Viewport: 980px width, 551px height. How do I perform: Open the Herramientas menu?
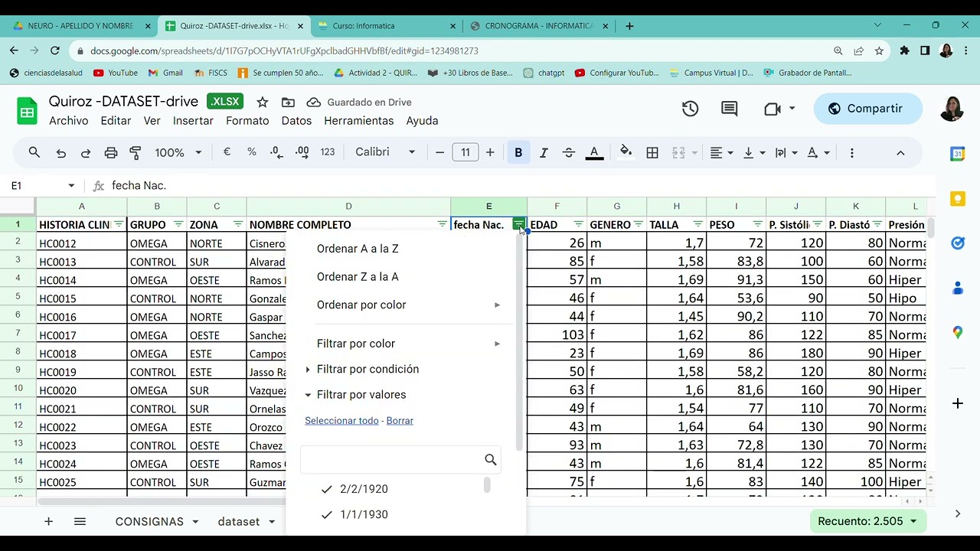(x=358, y=121)
